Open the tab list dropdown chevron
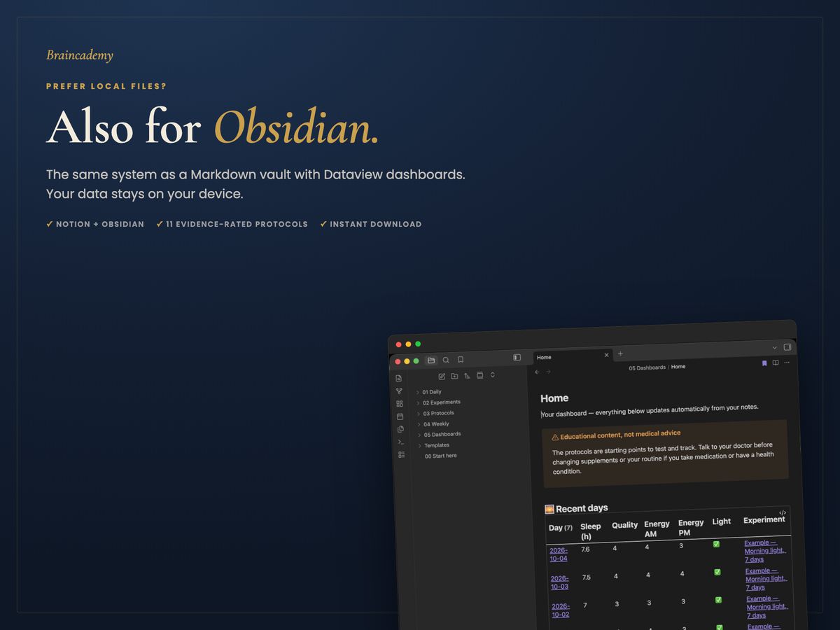Viewport: 840px width, 630px height. click(775, 347)
